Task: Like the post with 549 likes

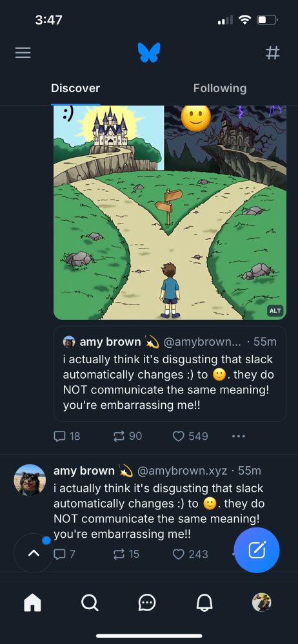Action: click(190, 436)
